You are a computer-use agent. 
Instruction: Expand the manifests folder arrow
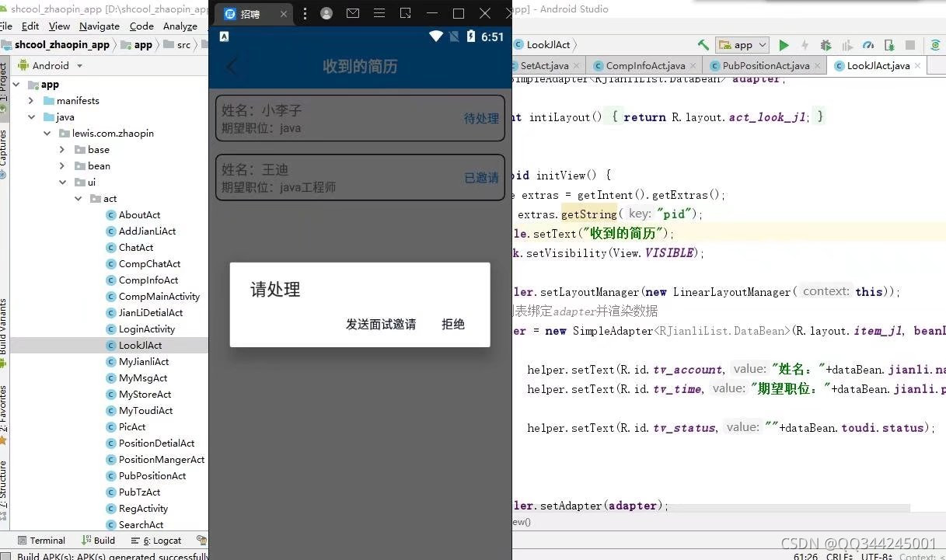click(x=31, y=101)
